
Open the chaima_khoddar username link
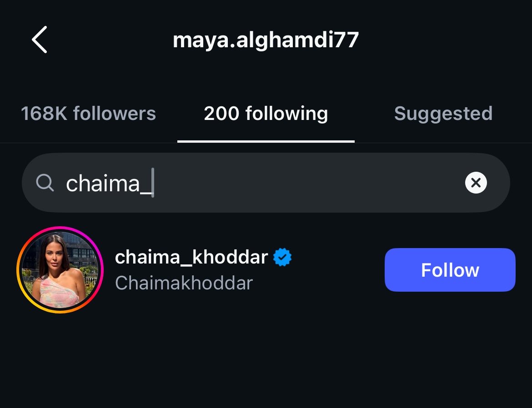point(191,257)
